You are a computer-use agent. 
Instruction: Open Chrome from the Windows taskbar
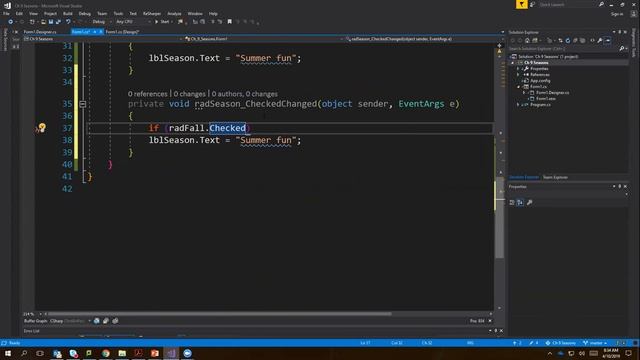tap(106, 353)
